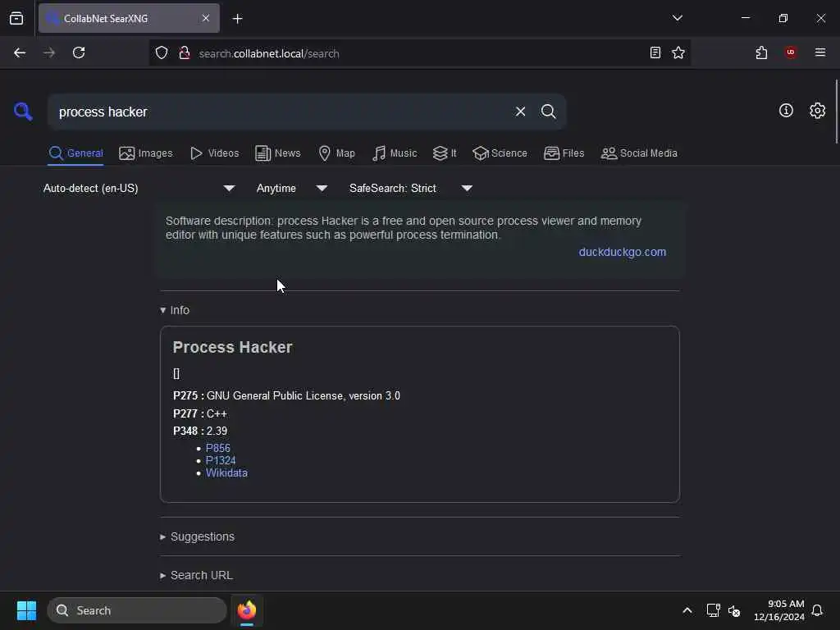Show hidden system tray icons
This screenshot has width=840, height=630.
tap(687, 610)
